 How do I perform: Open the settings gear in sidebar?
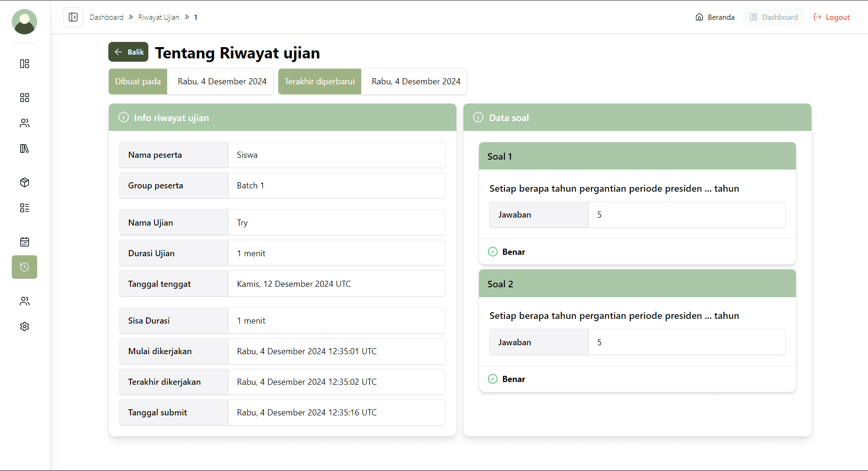point(24,326)
